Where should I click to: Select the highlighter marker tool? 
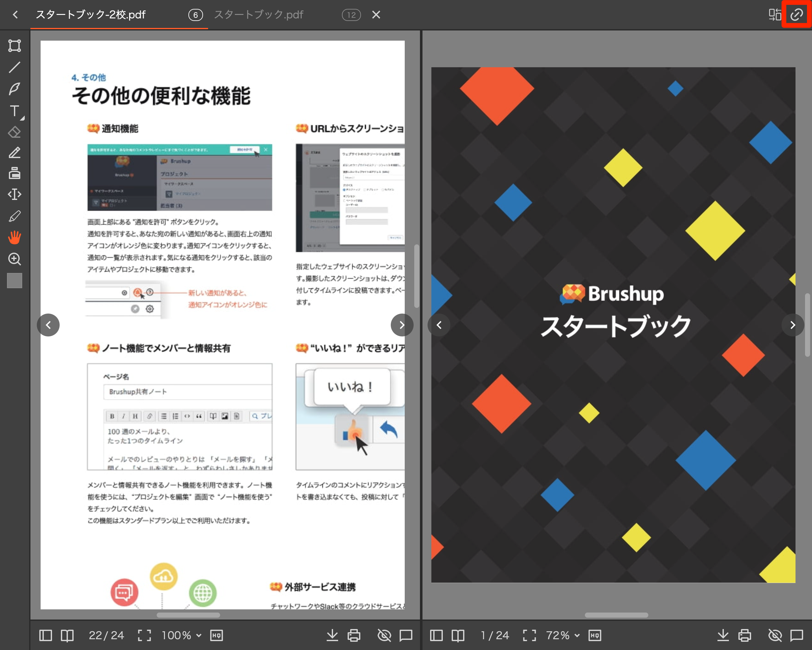tap(14, 216)
